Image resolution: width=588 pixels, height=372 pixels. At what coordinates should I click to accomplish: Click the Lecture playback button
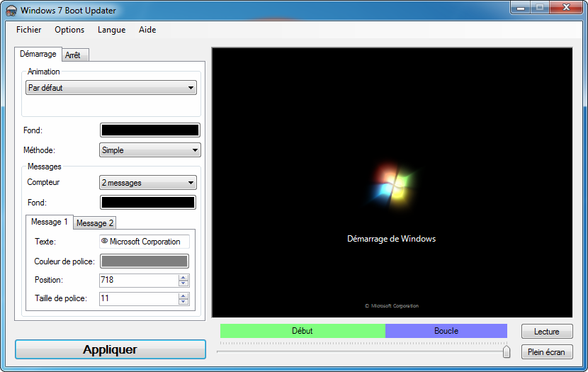[547, 332]
